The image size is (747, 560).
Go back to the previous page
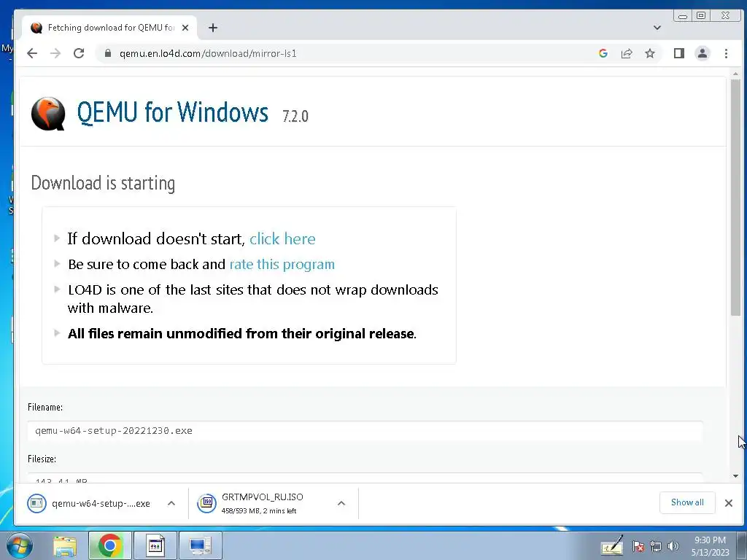coord(32,53)
